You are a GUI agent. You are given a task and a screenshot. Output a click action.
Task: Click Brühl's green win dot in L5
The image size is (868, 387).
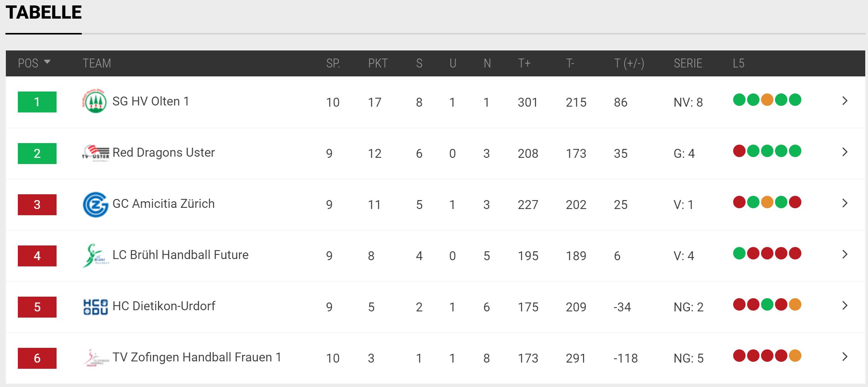(x=739, y=253)
